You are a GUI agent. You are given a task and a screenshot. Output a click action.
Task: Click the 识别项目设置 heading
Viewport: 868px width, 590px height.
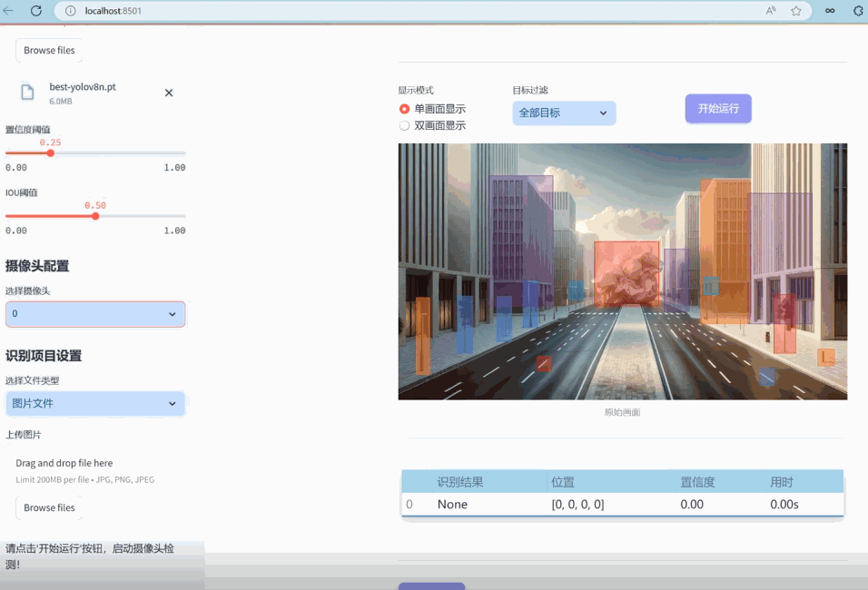click(x=44, y=356)
